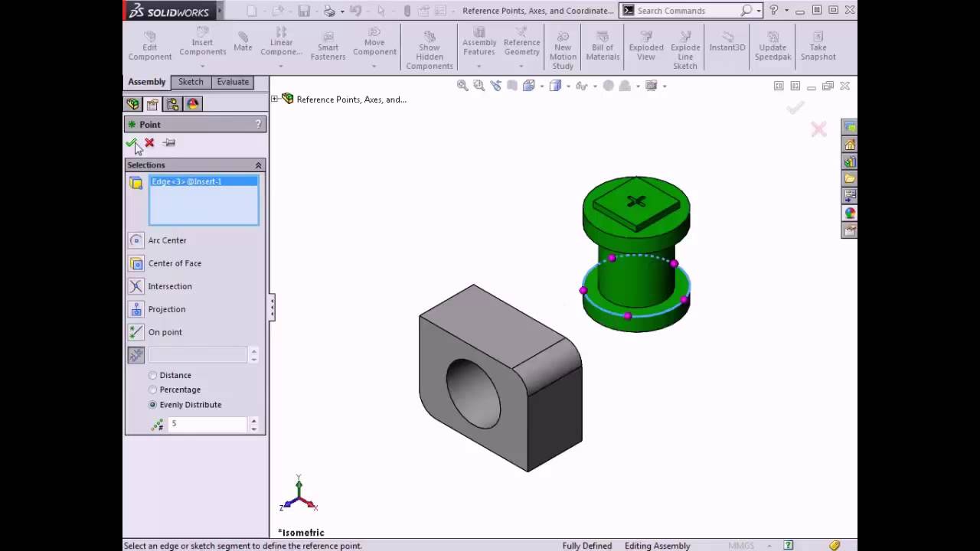Collapse the Selections section
This screenshot has width=980, height=551.
click(258, 165)
